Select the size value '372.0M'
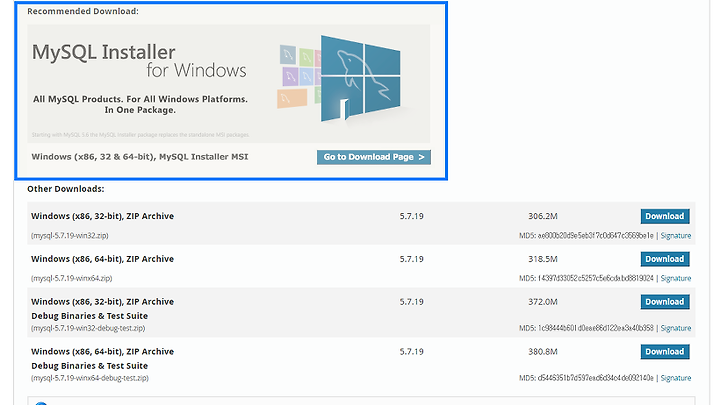Viewport: 720px width, 405px height. point(543,302)
